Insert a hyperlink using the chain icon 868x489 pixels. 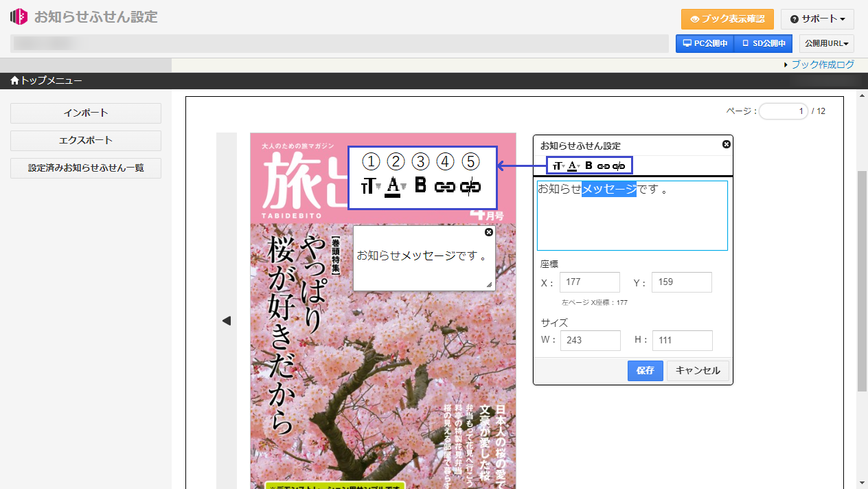pyautogui.click(x=604, y=166)
